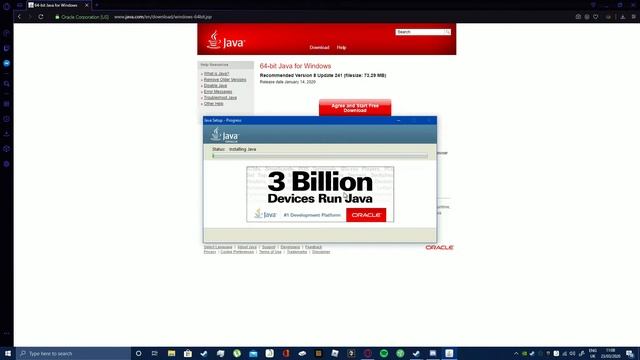Screen dimensions: 640x360
Task: Open downloads icon in address toolbar
Action: [x=623, y=17]
